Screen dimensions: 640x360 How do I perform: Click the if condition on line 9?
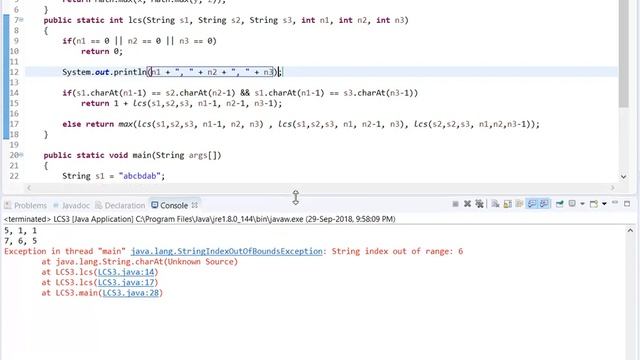click(139, 41)
